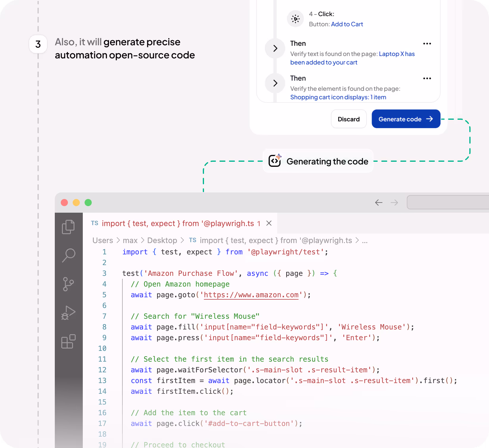Click the Generate code button

tap(406, 119)
